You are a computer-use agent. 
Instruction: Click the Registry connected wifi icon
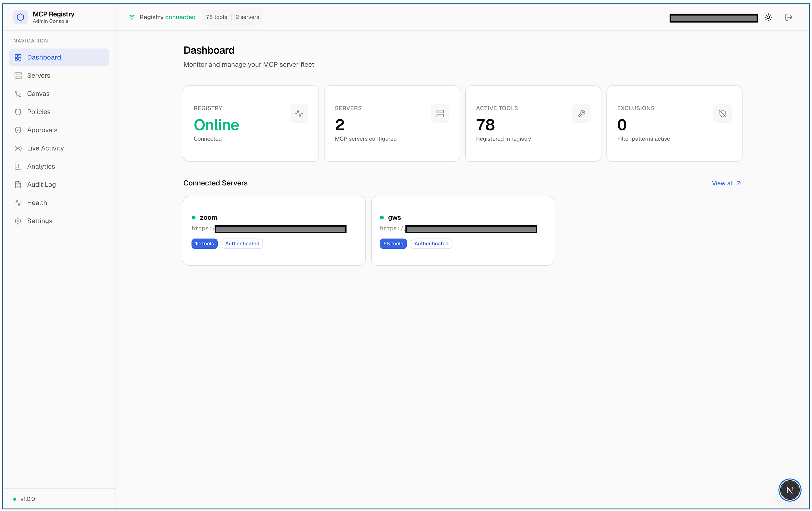click(x=132, y=17)
